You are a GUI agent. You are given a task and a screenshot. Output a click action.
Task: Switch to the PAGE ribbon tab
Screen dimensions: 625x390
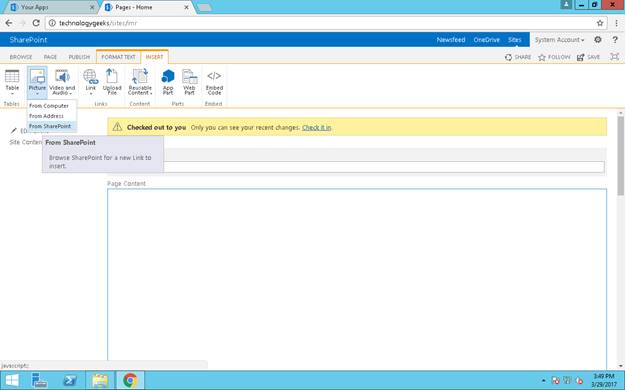click(x=50, y=57)
